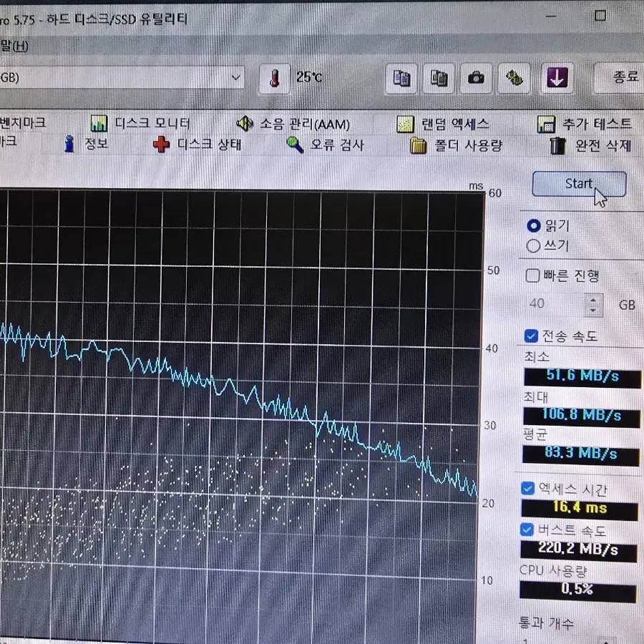Click the blue info icon
This screenshot has height=644, width=644.
(x=69, y=144)
